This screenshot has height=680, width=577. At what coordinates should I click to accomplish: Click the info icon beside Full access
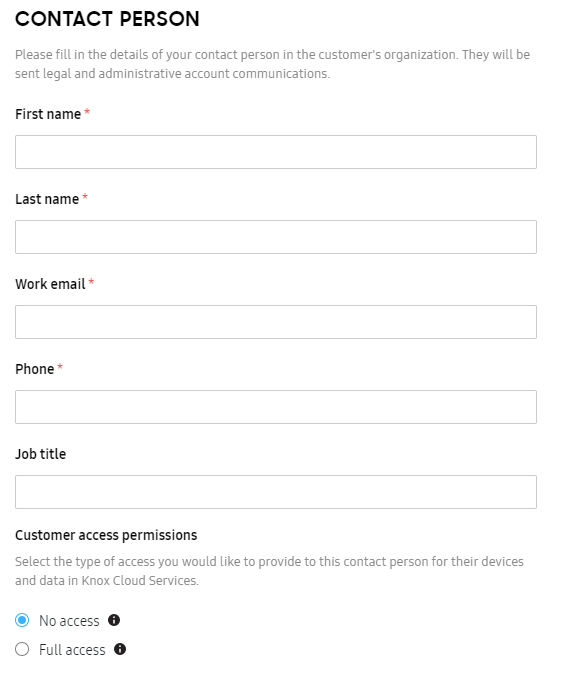point(120,649)
